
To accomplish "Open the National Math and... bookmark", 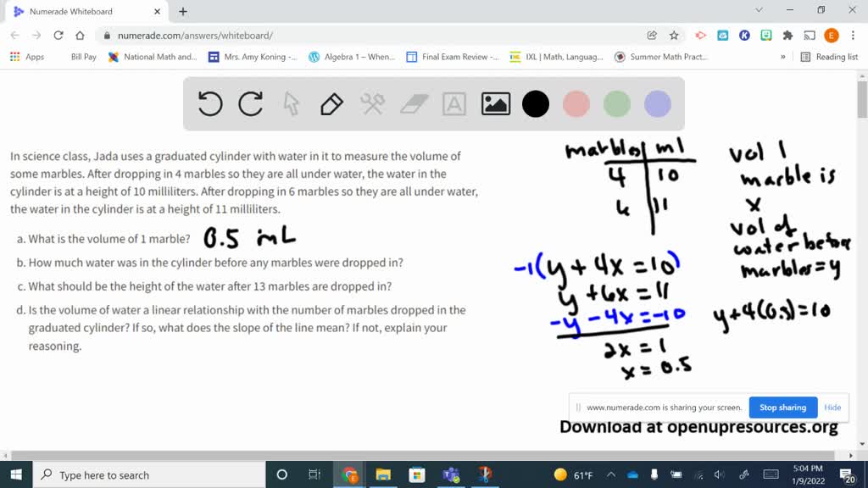I will [153, 57].
